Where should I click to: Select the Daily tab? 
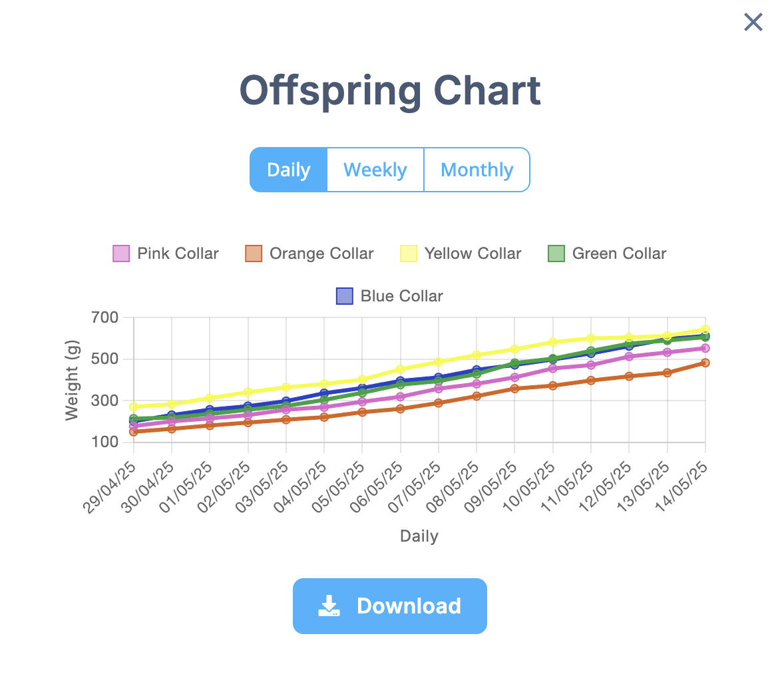[288, 170]
